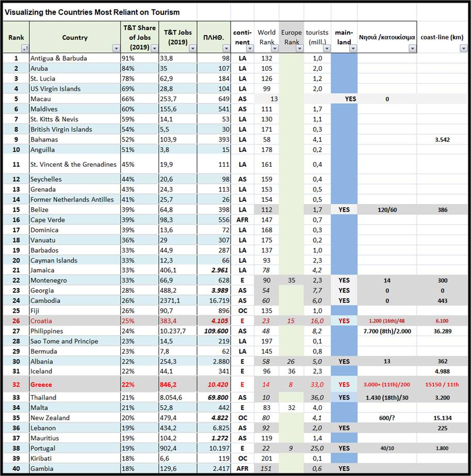
Task: Select the Jamaica population value '2.961'
Action: coord(214,270)
